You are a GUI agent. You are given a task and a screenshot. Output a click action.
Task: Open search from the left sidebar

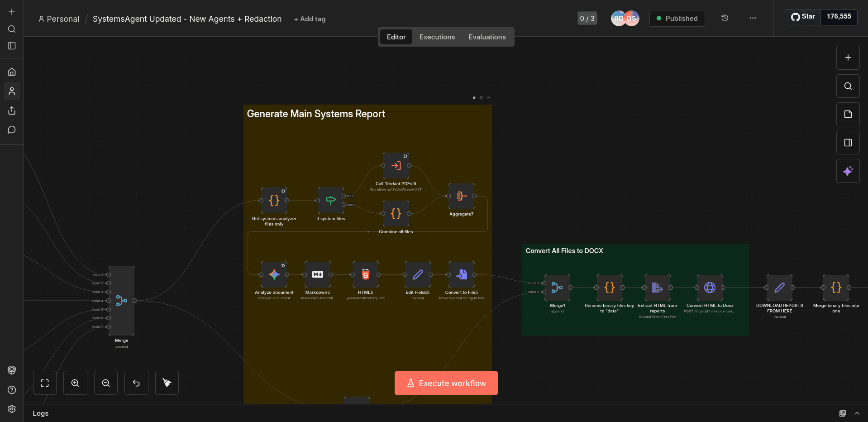click(11, 29)
